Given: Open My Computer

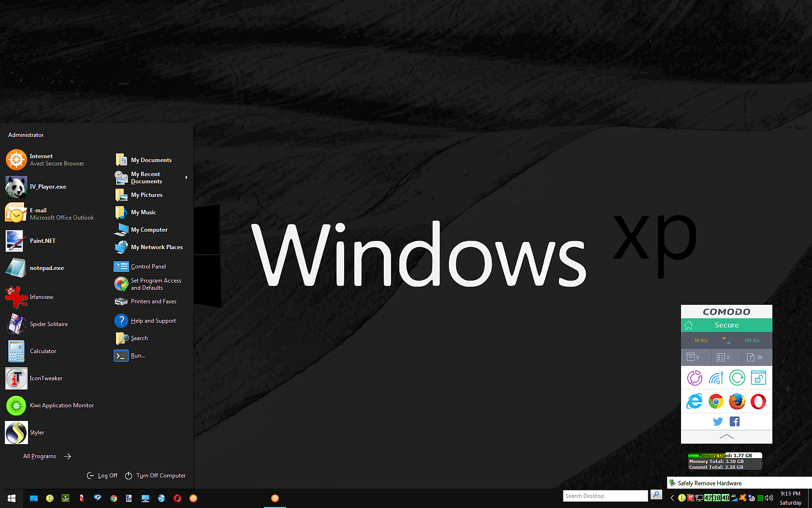Looking at the screenshot, I should click(151, 230).
